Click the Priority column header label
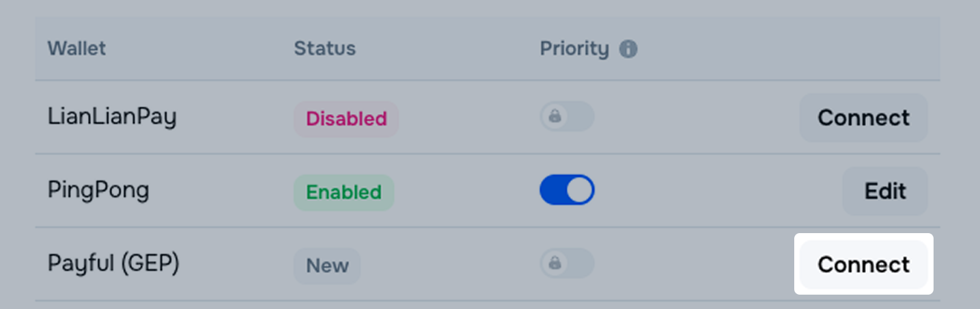 click(574, 49)
